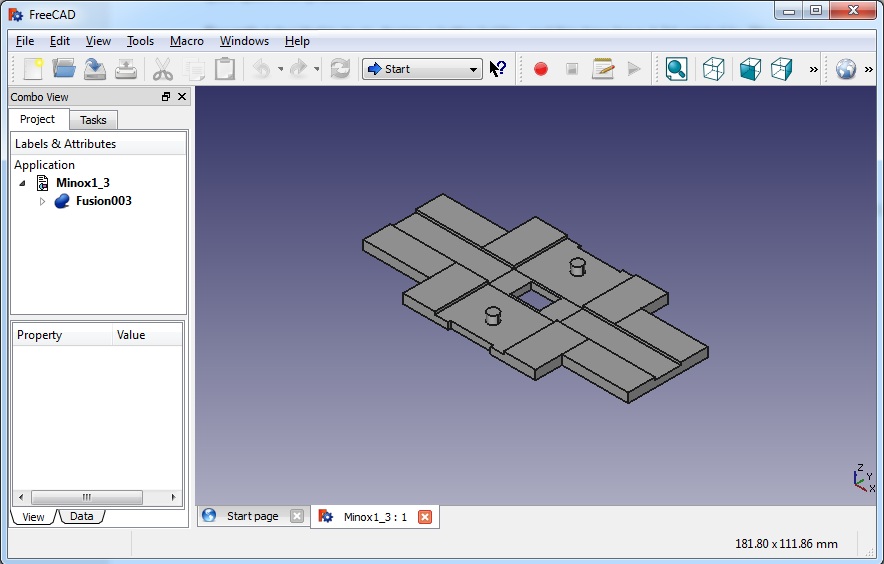Image resolution: width=884 pixels, height=564 pixels.
Task: Switch to the Start page tab
Action: click(x=252, y=516)
